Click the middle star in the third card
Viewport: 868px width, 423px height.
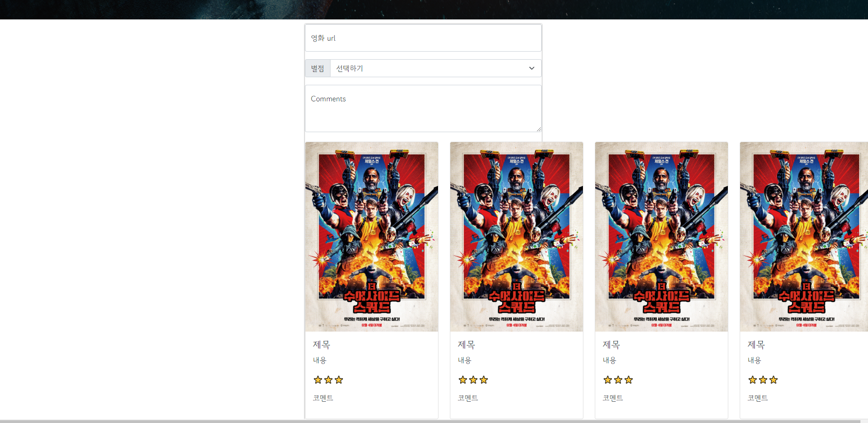point(618,380)
